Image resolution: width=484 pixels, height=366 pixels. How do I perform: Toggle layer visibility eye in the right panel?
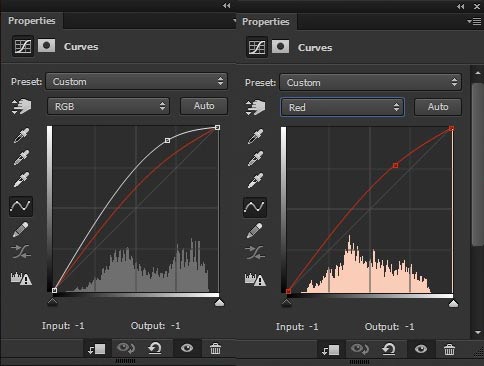[x=421, y=349]
